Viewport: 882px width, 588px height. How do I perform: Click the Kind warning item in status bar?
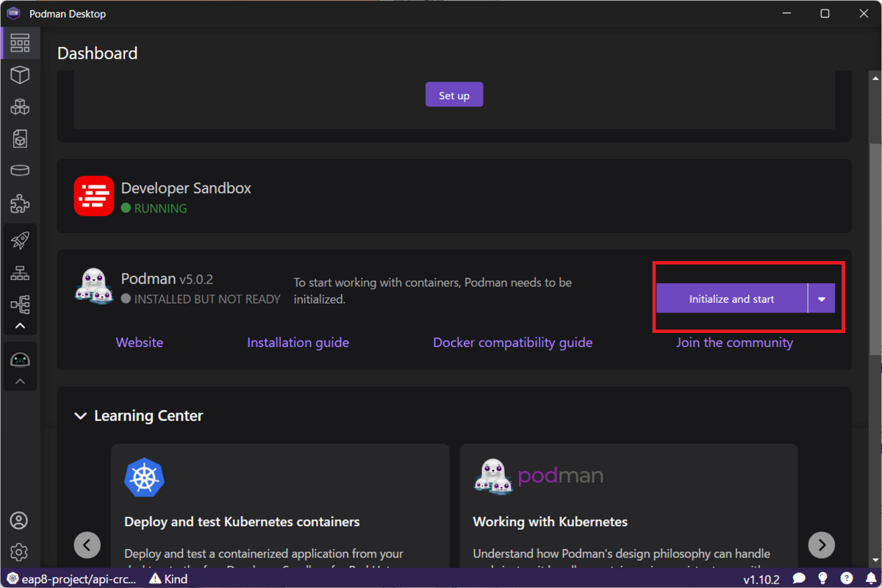click(168, 578)
